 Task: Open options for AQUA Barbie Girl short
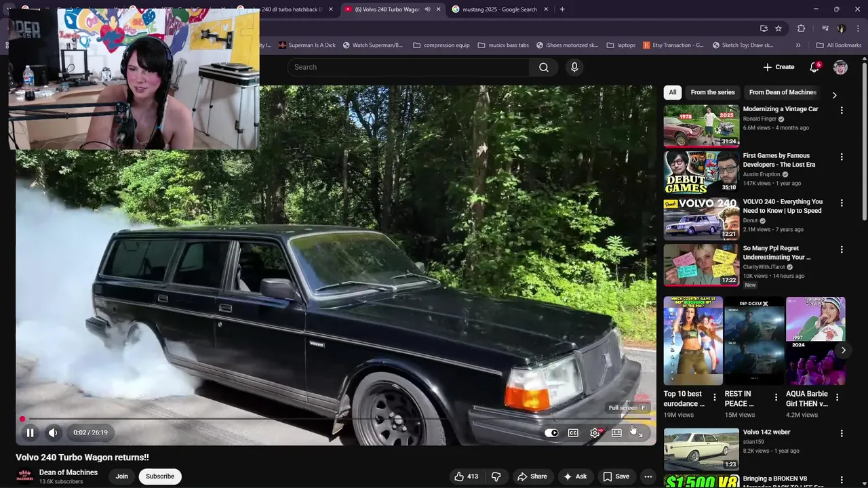point(837,397)
